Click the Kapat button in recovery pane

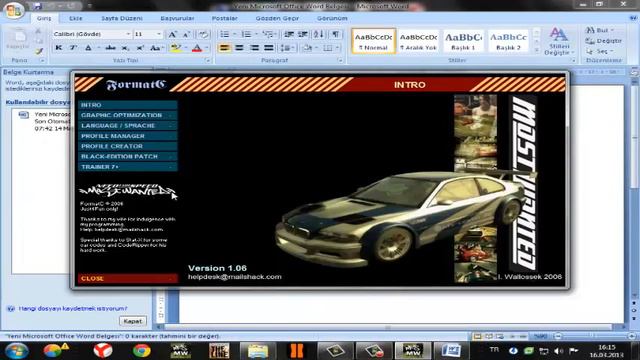pyautogui.click(x=133, y=321)
